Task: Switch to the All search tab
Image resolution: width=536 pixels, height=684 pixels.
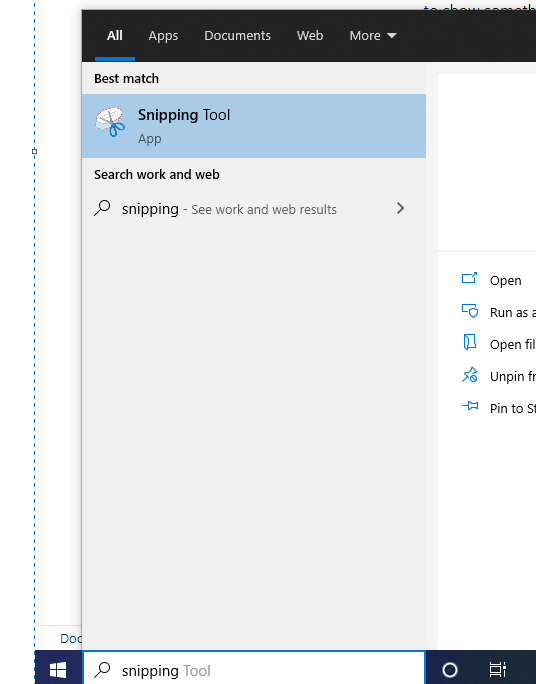Action: [x=115, y=35]
